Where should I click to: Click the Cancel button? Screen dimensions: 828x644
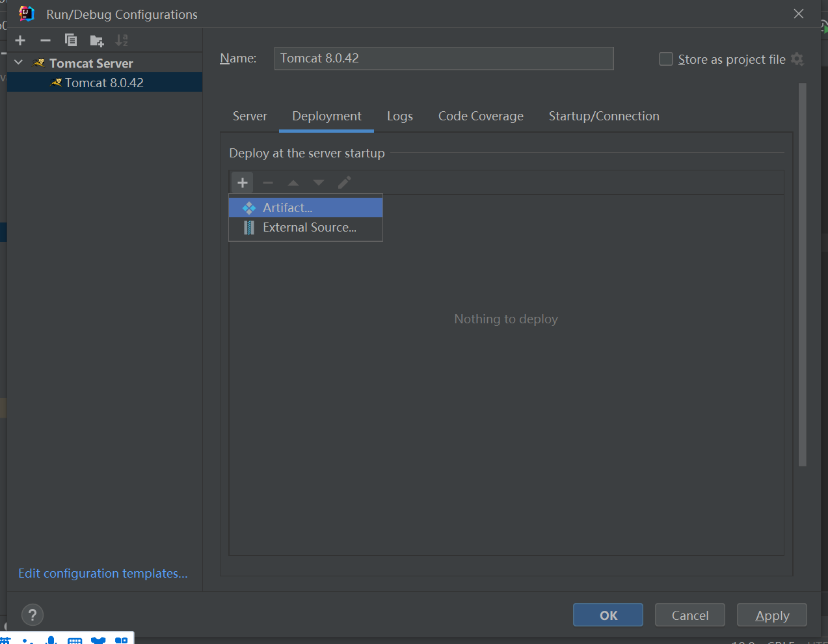click(690, 615)
